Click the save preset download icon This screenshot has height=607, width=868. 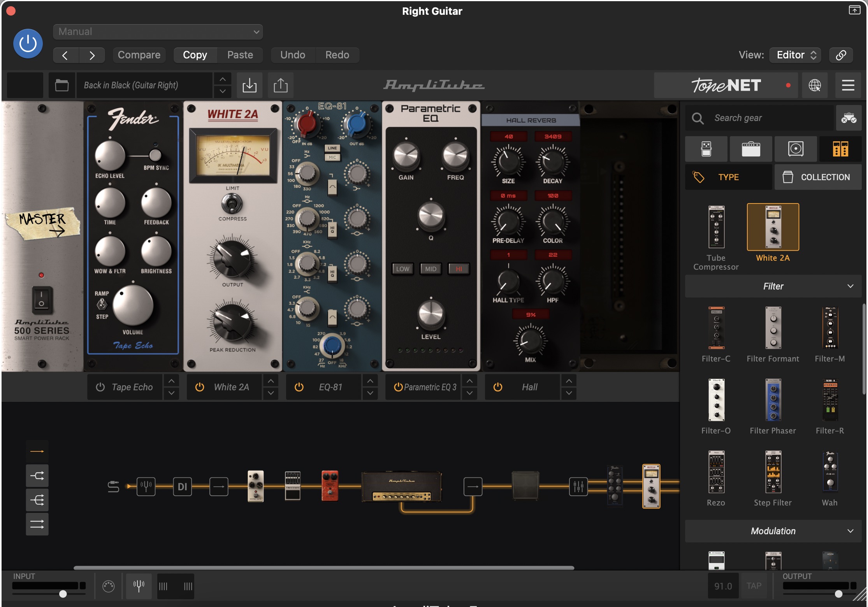tap(250, 85)
